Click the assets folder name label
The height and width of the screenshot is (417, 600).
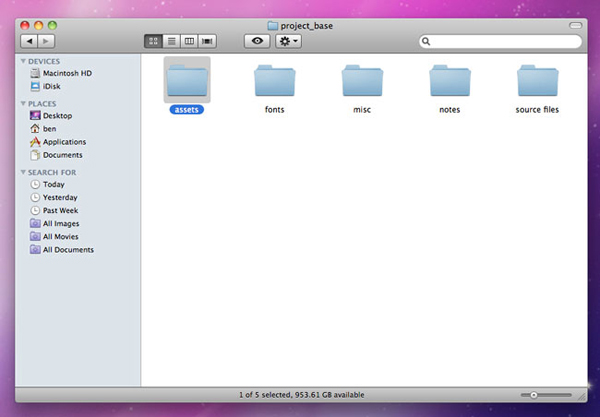pos(187,110)
